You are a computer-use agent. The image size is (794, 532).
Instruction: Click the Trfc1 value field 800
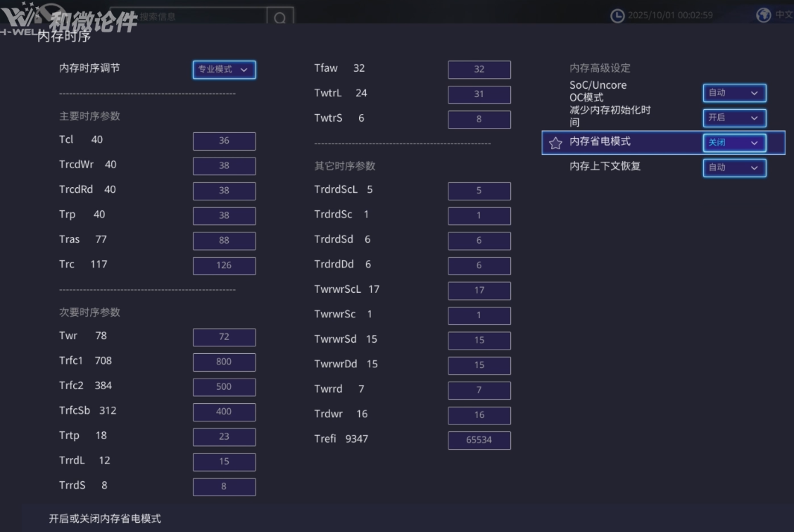click(225, 362)
